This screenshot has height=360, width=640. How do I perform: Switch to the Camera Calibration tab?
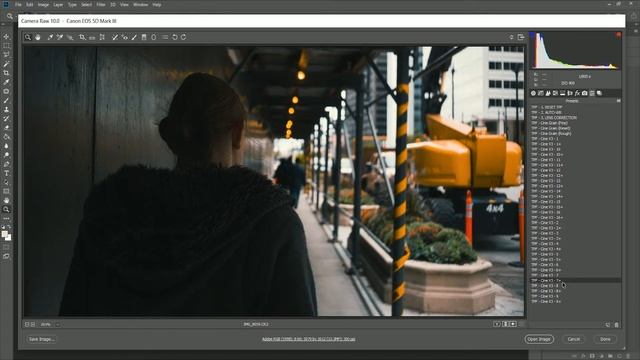click(x=584, y=93)
